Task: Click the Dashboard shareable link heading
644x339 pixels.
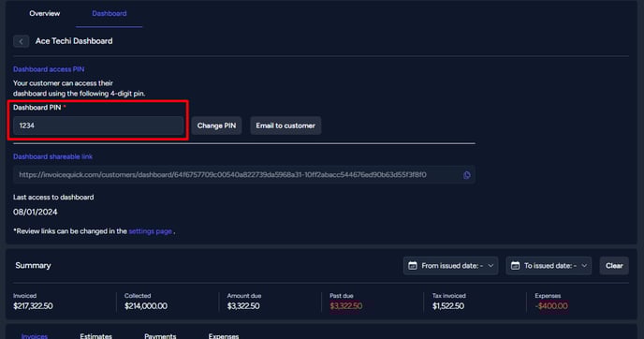Action: click(x=52, y=156)
